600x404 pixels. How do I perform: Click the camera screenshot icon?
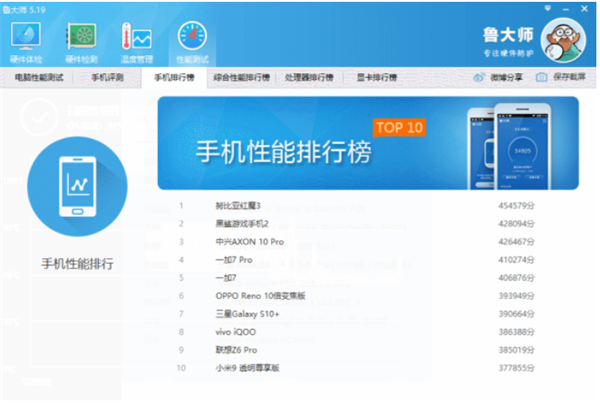[541, 77]
